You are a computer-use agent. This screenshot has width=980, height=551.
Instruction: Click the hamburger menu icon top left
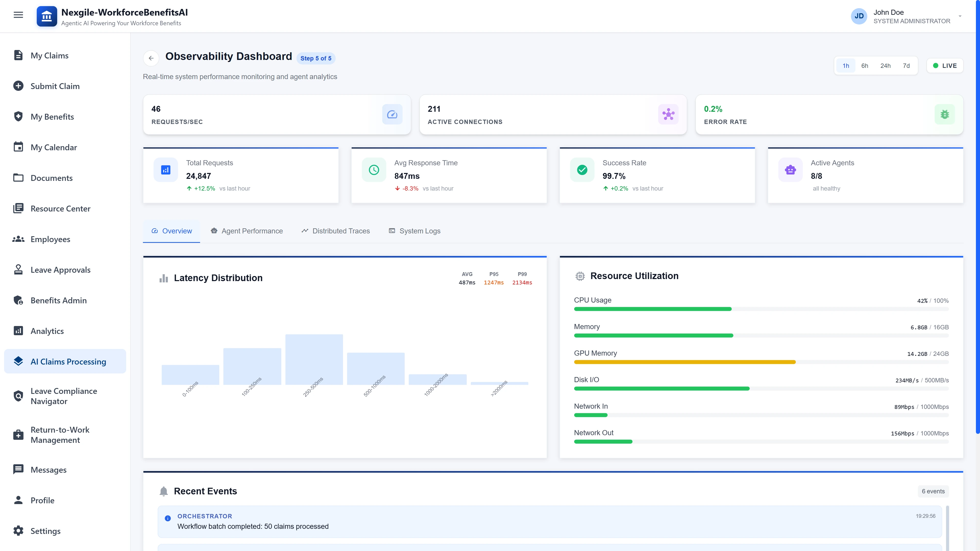click(x=18, y=15)
